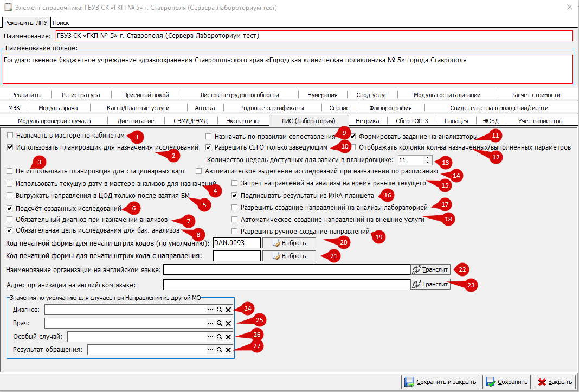Screen dimensions: 579x392
Task: Check Выгружать направления в ЦОД после взятия БМ
Action: (x=10, y=195)
